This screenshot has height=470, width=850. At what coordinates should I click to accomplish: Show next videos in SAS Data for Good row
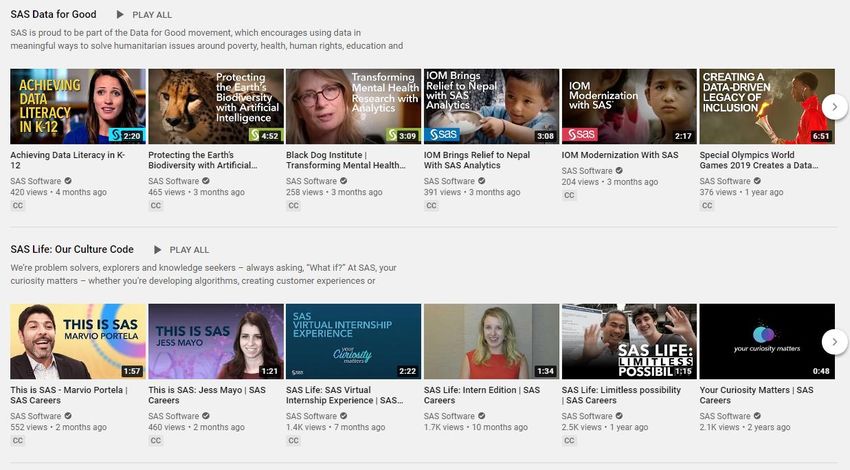834,107
